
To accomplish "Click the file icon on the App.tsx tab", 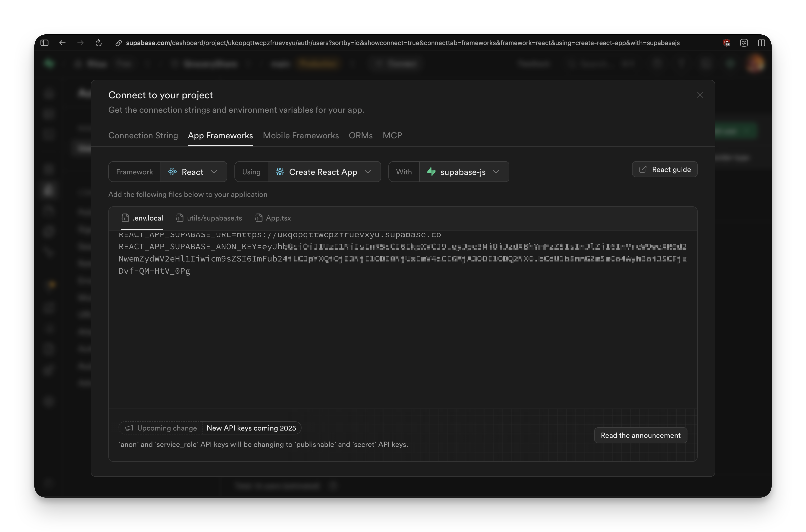I will [259, 218].
